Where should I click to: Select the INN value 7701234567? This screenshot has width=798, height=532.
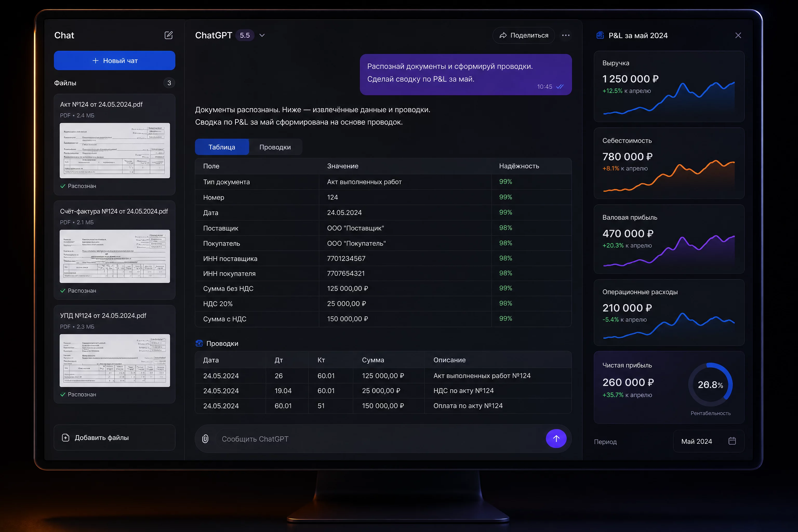[346, 258]
